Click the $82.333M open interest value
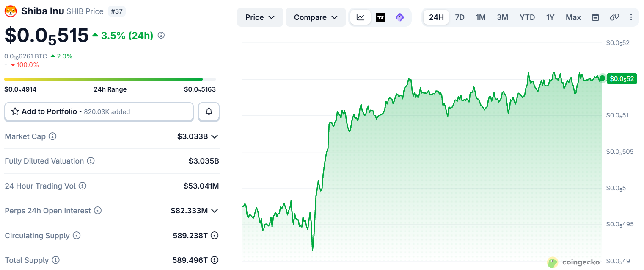644x270 pixels. point(189,211)
